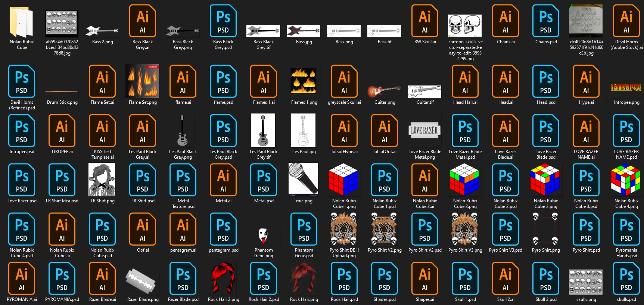
Task: Click the Flame Set.ai file icon
Action: [x=102, y=81]
